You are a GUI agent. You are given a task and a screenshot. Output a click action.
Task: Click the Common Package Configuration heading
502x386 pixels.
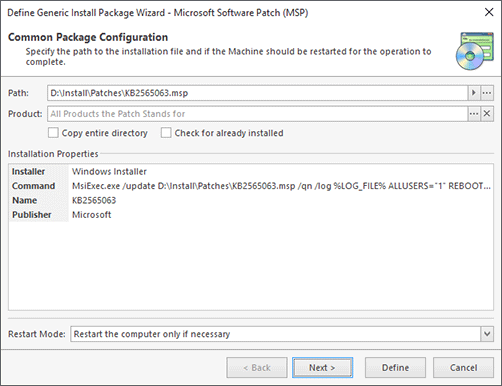(88, 37)
